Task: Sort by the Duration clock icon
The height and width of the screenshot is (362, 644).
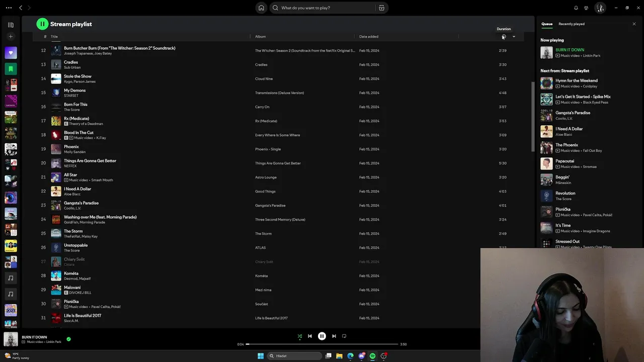Action: click(x=503, y=36)
